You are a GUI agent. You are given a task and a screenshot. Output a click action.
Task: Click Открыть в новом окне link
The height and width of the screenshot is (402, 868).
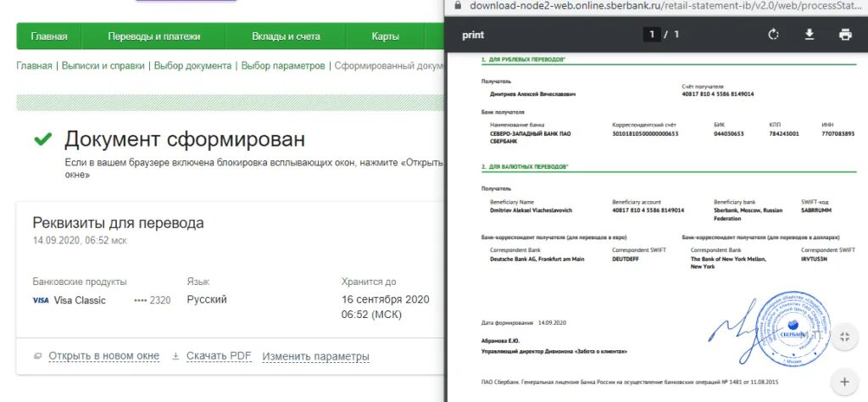click(103, 356)
